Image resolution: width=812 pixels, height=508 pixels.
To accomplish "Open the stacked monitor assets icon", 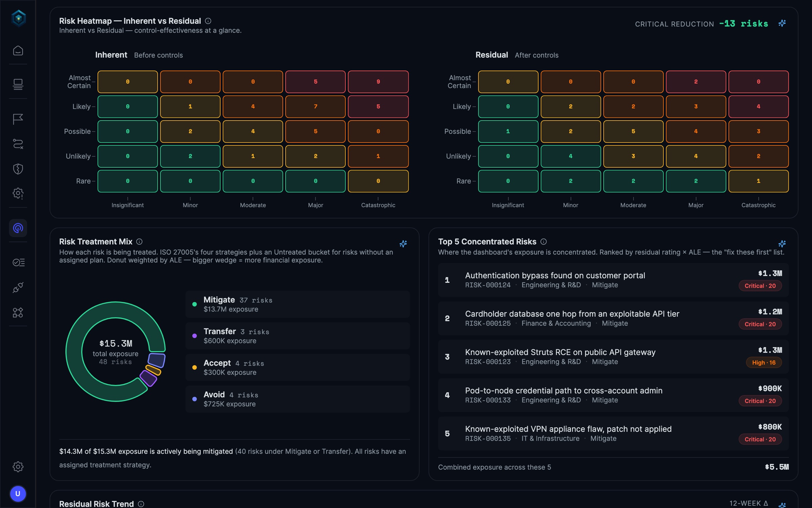I will [18, 84].
